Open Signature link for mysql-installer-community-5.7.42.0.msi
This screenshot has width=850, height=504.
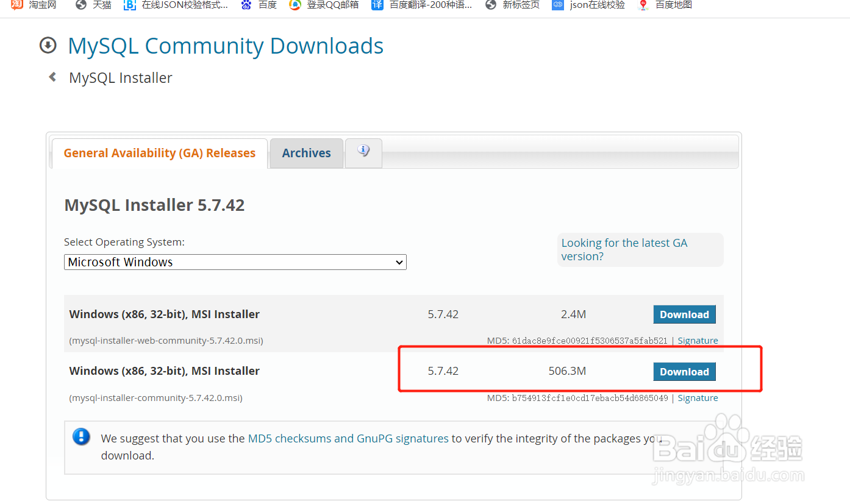698,398
